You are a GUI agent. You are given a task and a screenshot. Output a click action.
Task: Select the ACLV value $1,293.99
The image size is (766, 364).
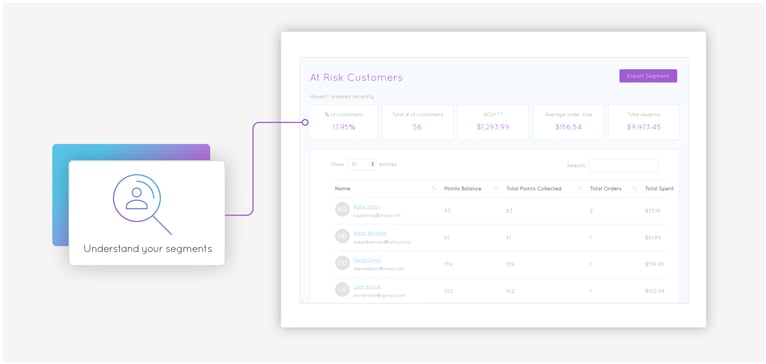[x=493, y=127]
